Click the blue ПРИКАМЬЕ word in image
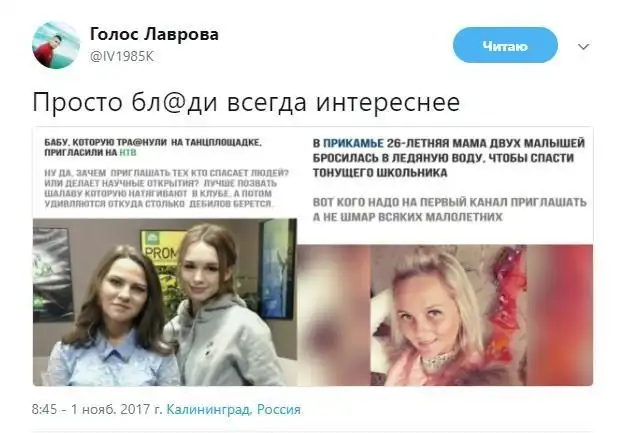The height and width of the screenshot is (433, 624). [x=353, y=143]
